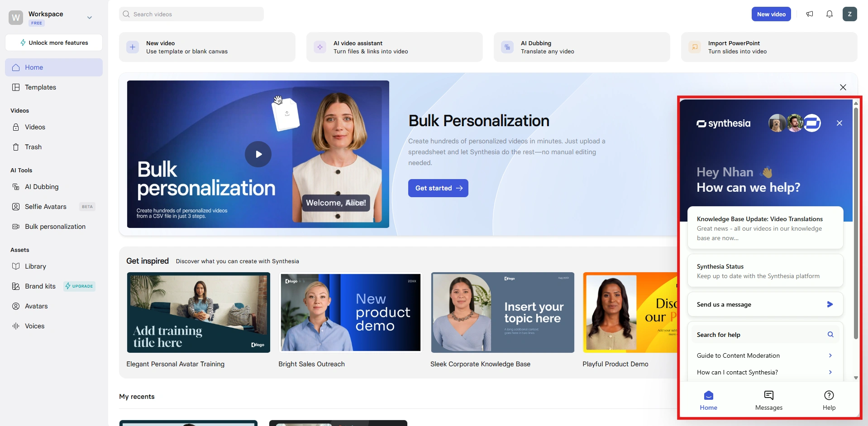Open the Library in Assets
Viewport: 868px width, 426px height.
pos(54,266)
